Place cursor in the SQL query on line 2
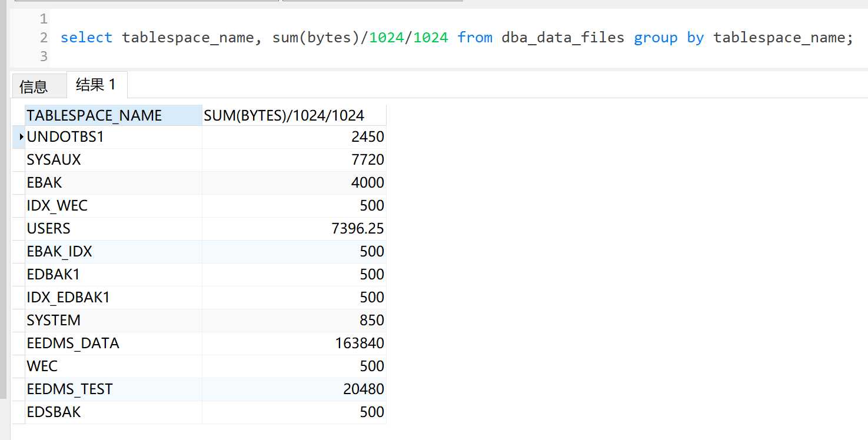 457,38
